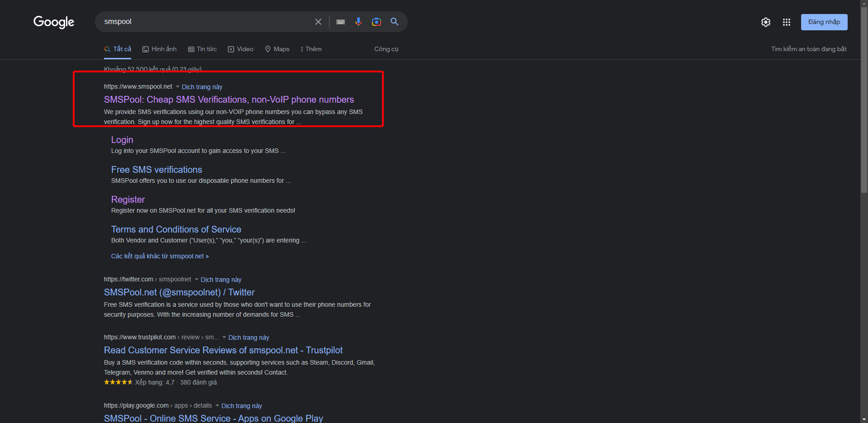Open the on-screen keyboard icon
Image resolution: width=868 pixels, height=423 pixels.
click(341, 22)
